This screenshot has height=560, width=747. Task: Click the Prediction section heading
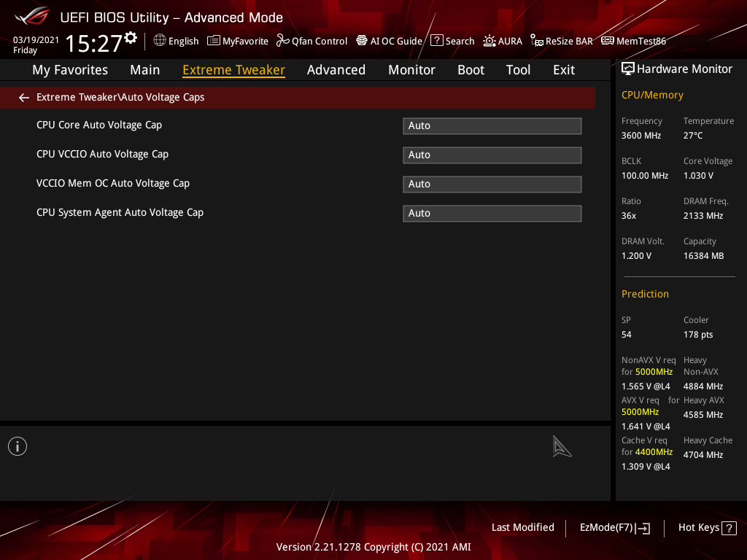(x=645, y=294)
